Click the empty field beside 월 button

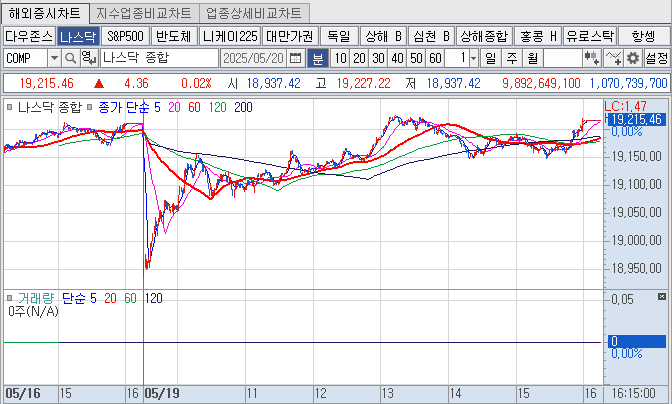[x=562, y=58]
